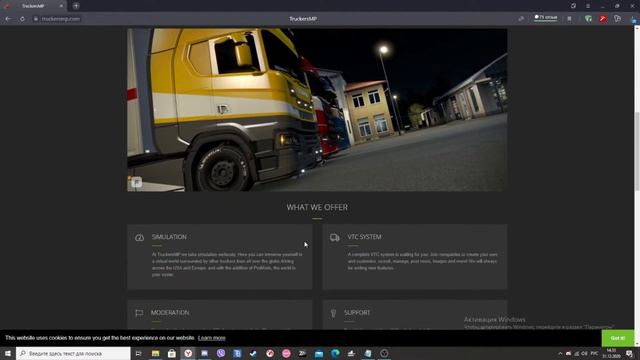Open the Viber taskbar icon
Screen dimensions: 640x360
pyautogui.click(x=221, y=353)
